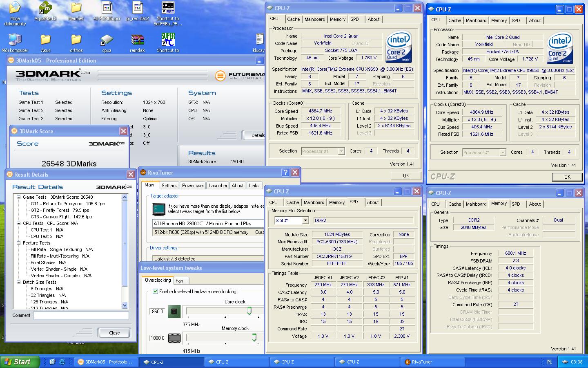Click the Comment input field
Image resolution: width=588 pixels, height=368 pixels.
point(81,315)
